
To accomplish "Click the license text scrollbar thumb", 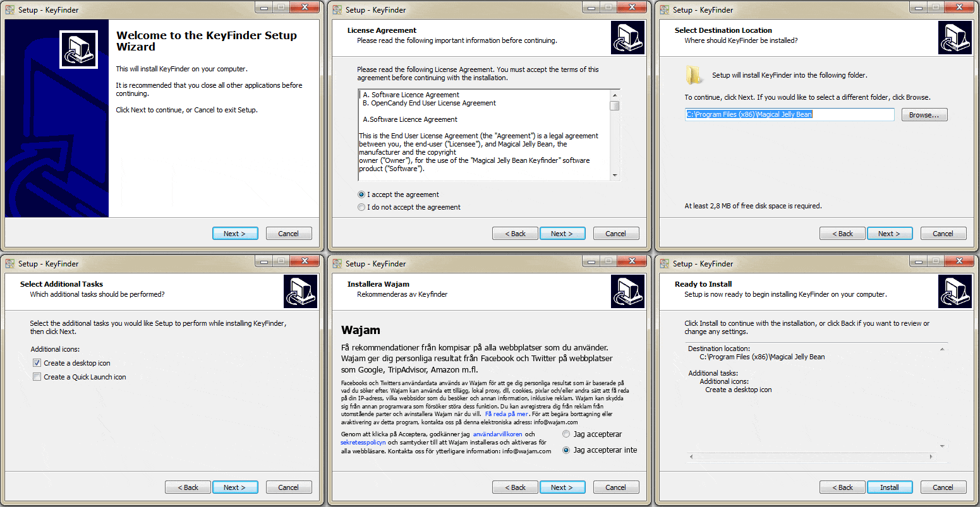I will 614,105.
